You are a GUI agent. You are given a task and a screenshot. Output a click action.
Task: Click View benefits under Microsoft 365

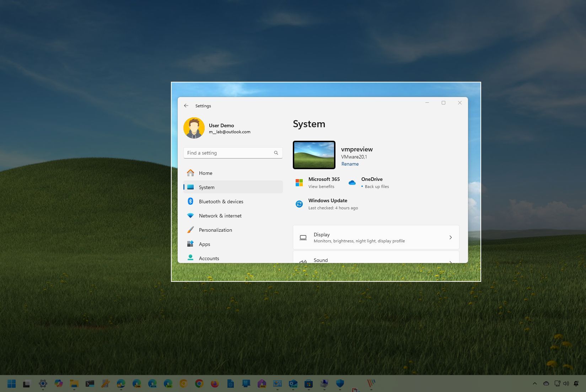point(321,186)
